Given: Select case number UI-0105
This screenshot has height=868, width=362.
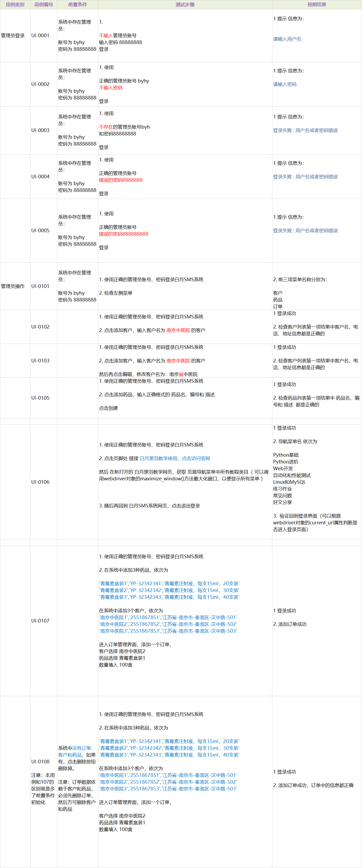Looking at the screenshot, I should [40, 398].
